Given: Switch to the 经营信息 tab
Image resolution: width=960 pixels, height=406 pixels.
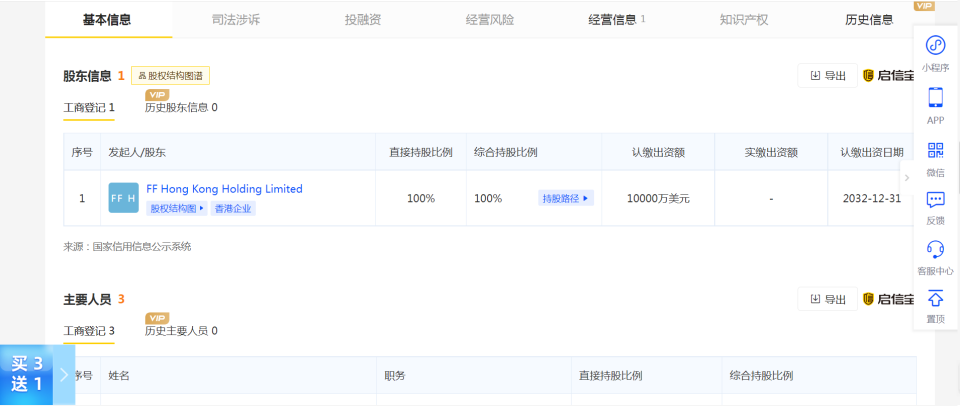Looking at the screenshot, I should [x=617, y=20].
